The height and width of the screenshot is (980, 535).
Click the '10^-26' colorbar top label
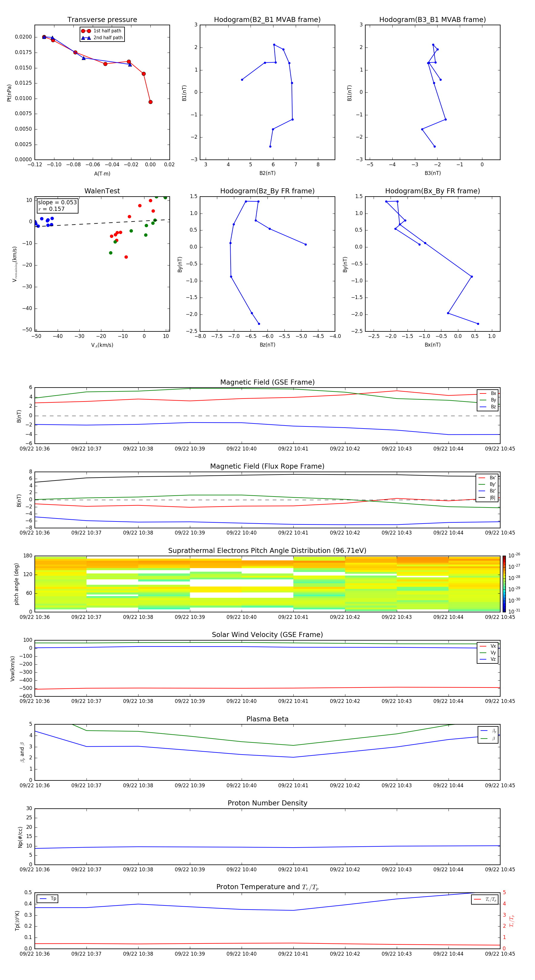click(x=514, y=555)
